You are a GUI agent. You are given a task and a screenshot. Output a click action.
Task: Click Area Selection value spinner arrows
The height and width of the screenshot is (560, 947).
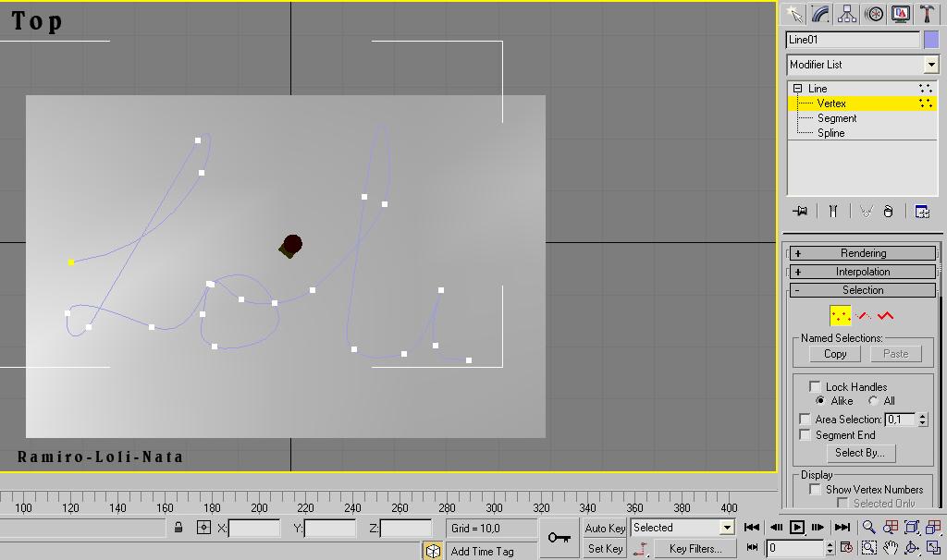[922, 420]
